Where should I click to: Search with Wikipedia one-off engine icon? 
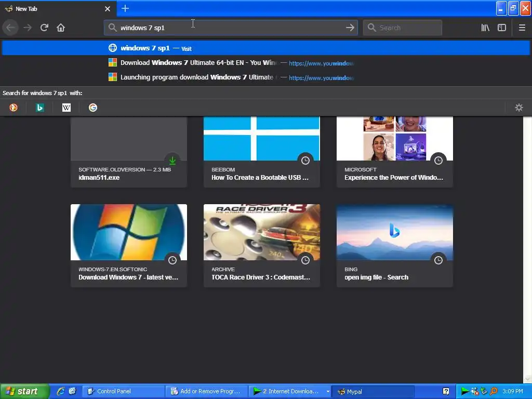(x=66, y=108)
